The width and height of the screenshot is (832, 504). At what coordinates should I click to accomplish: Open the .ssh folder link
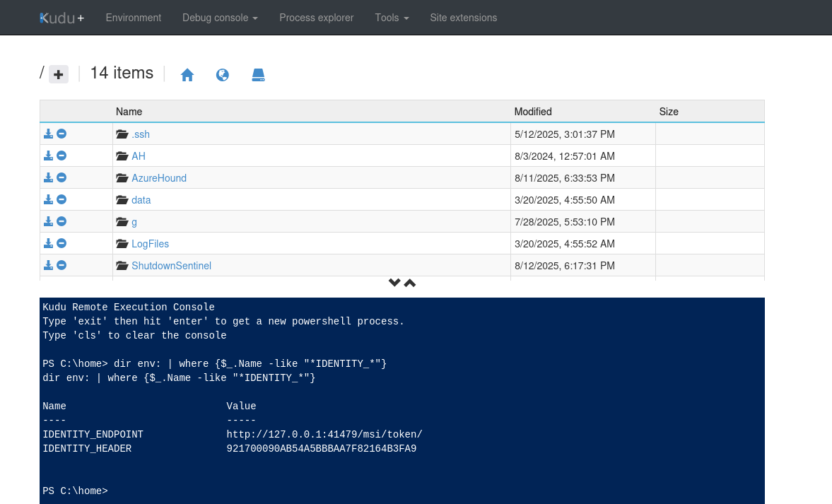141,134
